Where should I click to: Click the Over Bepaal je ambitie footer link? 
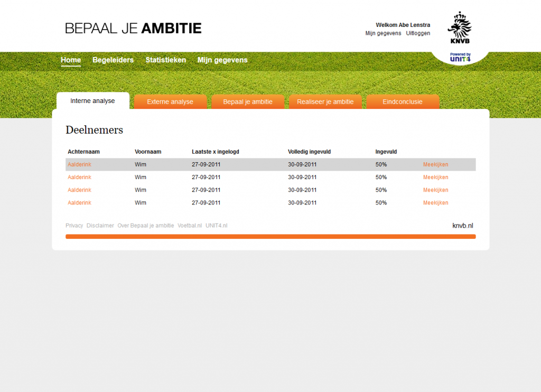click(146, 226)
